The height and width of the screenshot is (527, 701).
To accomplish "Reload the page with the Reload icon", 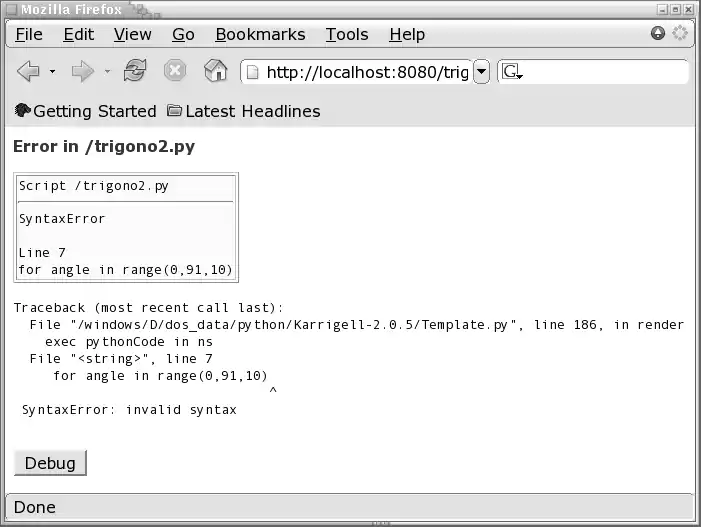I will 135,71.
